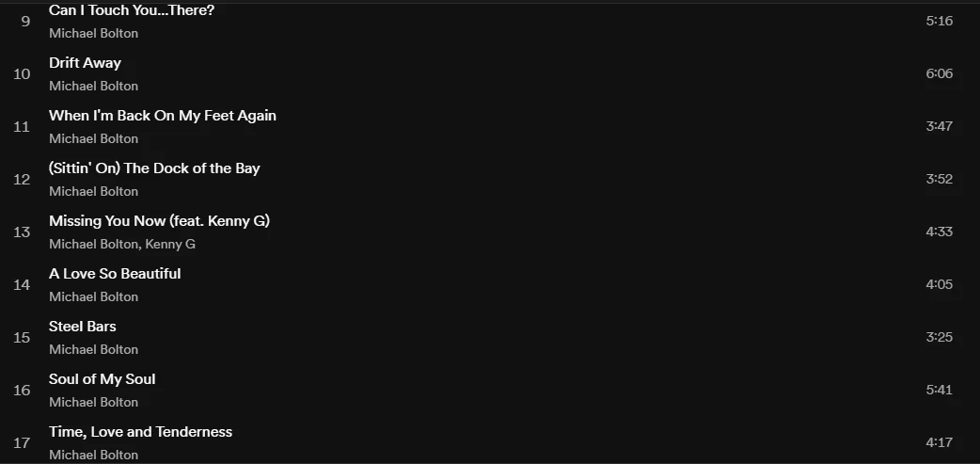Select Missing You Now (feat. Kenny G) title

click(159, 221)
